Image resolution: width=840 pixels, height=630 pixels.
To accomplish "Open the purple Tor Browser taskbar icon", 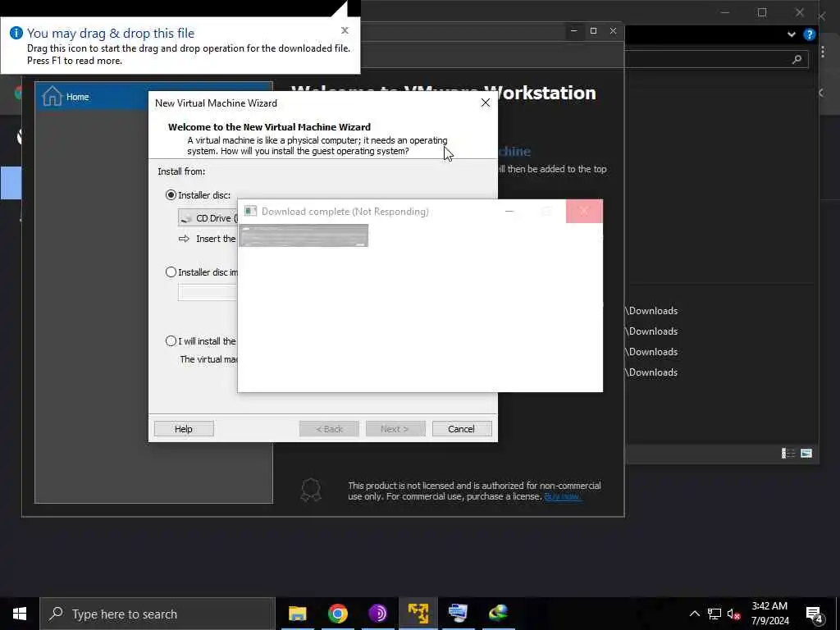I will click(x=377, y=614).
